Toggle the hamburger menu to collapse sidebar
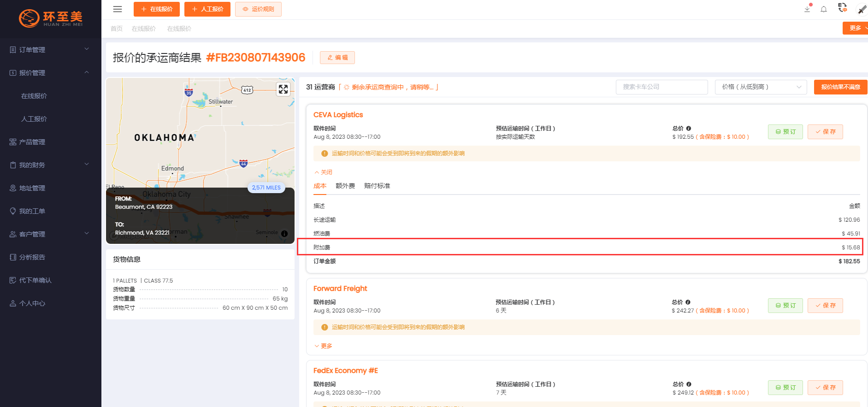Viewport: 868px width, 407px height. pyautogui.click(x=118, y=9)
